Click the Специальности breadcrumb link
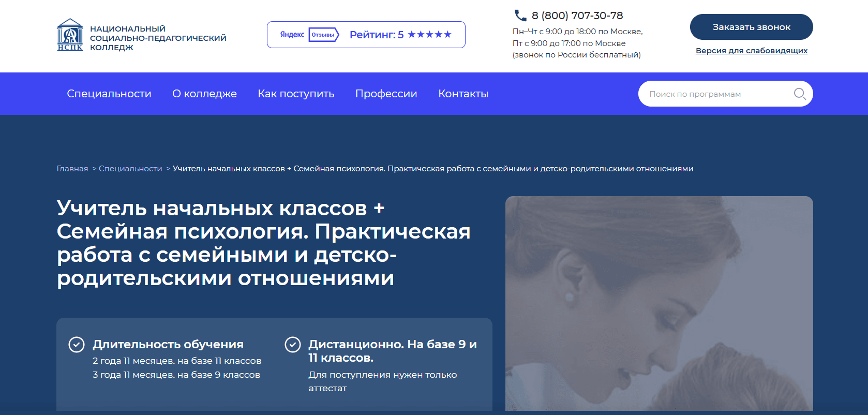868x415 pixels. click(130, 169)
